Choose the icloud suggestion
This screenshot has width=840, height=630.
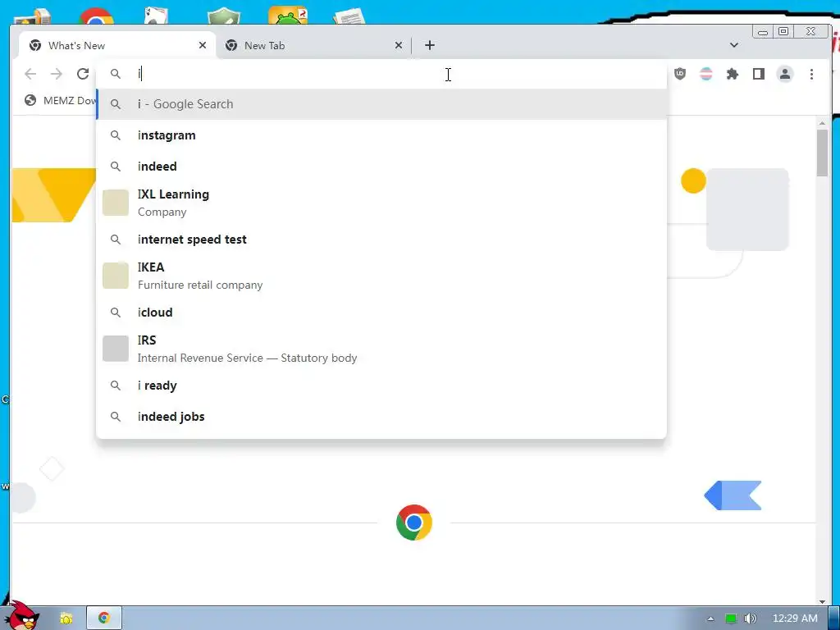point(381,313)
